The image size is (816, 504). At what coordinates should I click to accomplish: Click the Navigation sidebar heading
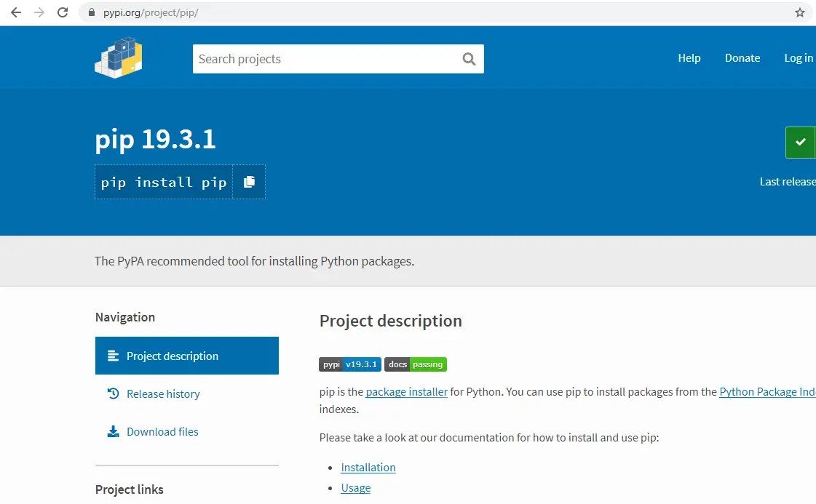125,317
